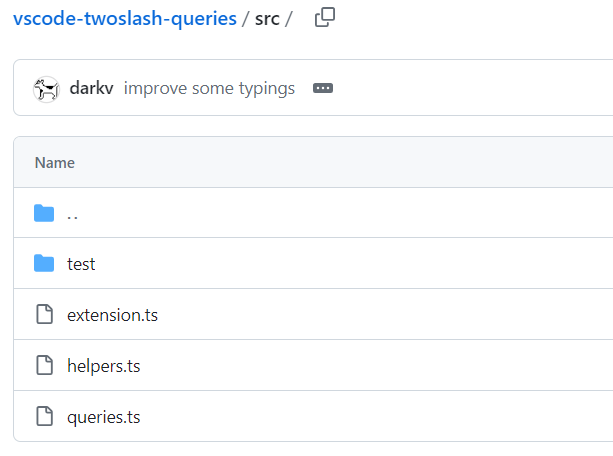Open the vscode-twoslash-queries repository link

pos(125,19)
